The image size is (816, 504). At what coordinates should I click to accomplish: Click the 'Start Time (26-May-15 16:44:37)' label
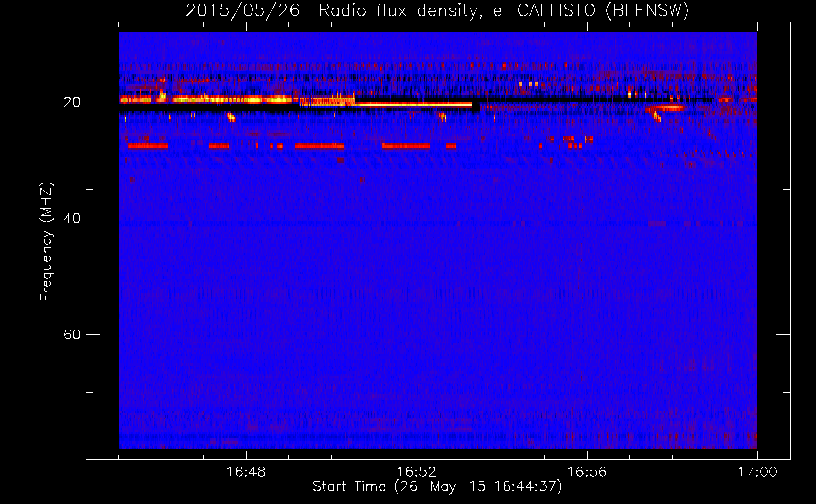[x=437, y=487]
